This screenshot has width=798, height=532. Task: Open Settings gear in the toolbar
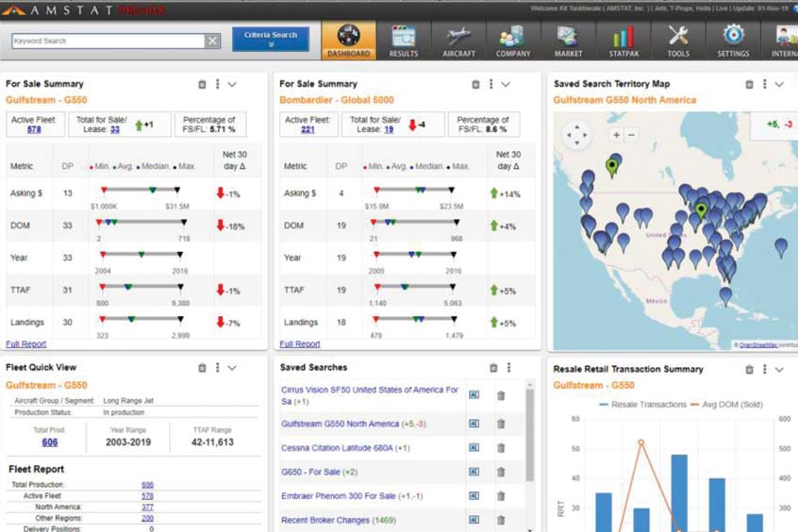tap(733, 41)
